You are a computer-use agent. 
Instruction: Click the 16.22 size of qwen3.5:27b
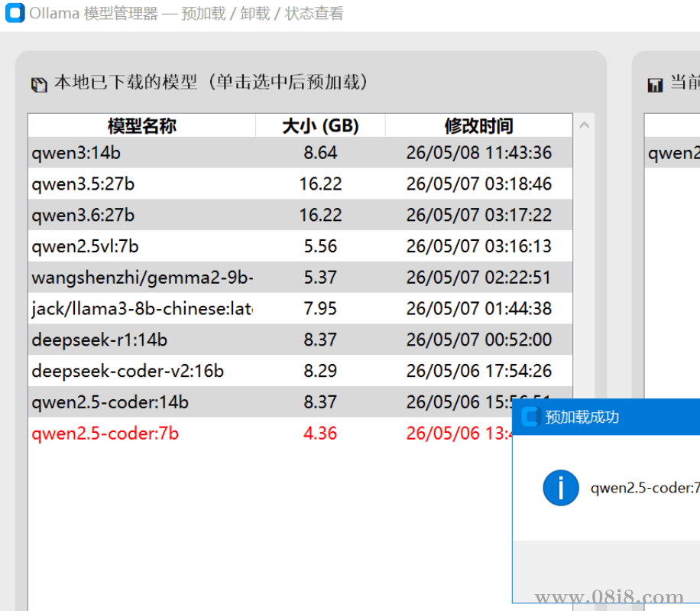(320, 184)
